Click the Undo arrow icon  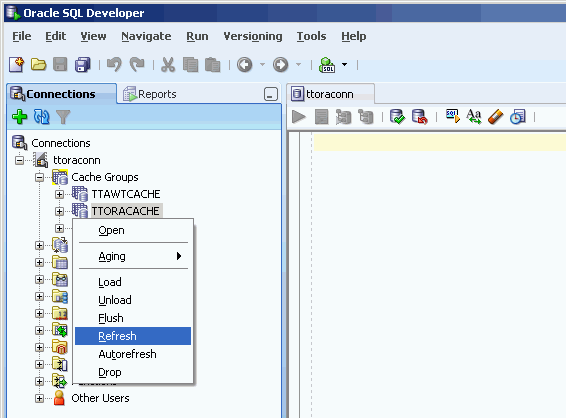pyautogui.click(x=114, y=65)
